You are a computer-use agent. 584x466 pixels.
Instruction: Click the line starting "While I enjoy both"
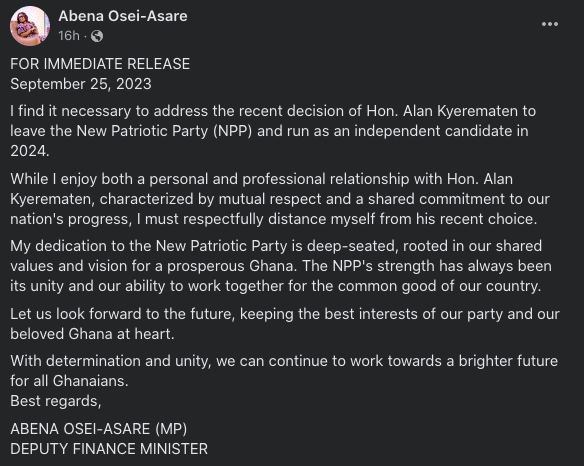(261, 179)
